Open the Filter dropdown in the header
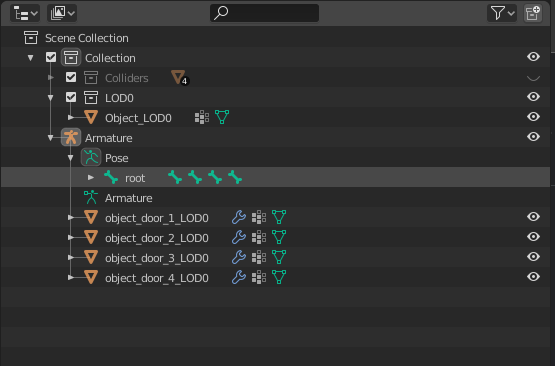The width and height of the screenshot is (555, 366). tap(502, 13)
